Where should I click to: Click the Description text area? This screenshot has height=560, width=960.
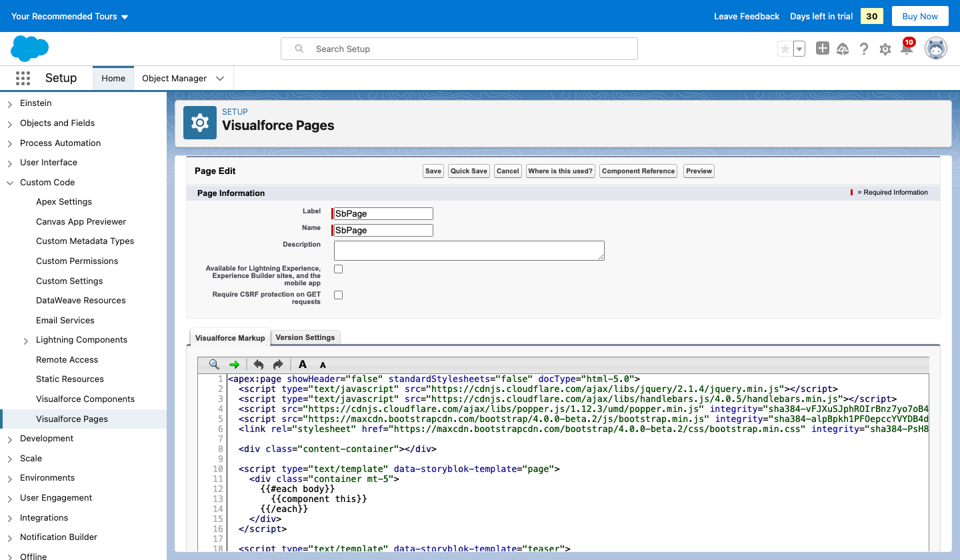[x=469, y=251]
